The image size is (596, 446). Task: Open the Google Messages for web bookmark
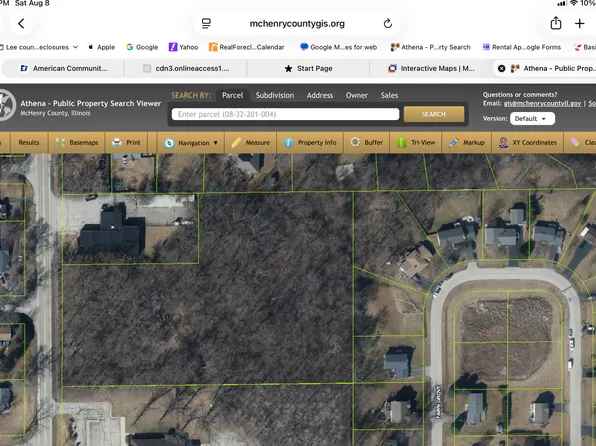(x=339, y=47)
